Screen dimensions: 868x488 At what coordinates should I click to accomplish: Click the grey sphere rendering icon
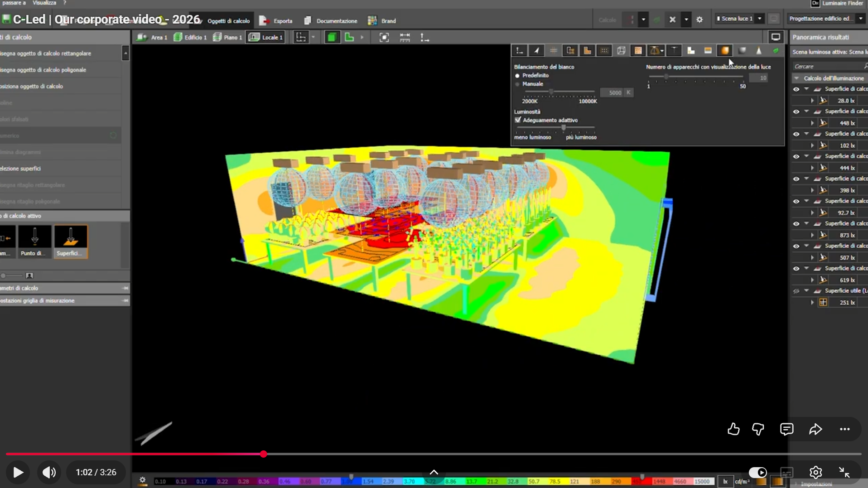742,51
